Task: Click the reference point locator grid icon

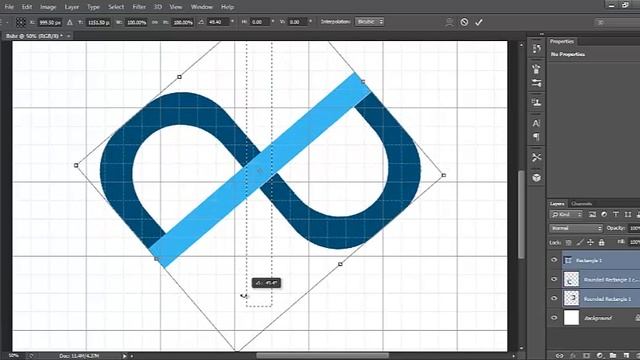Action: 20,22
